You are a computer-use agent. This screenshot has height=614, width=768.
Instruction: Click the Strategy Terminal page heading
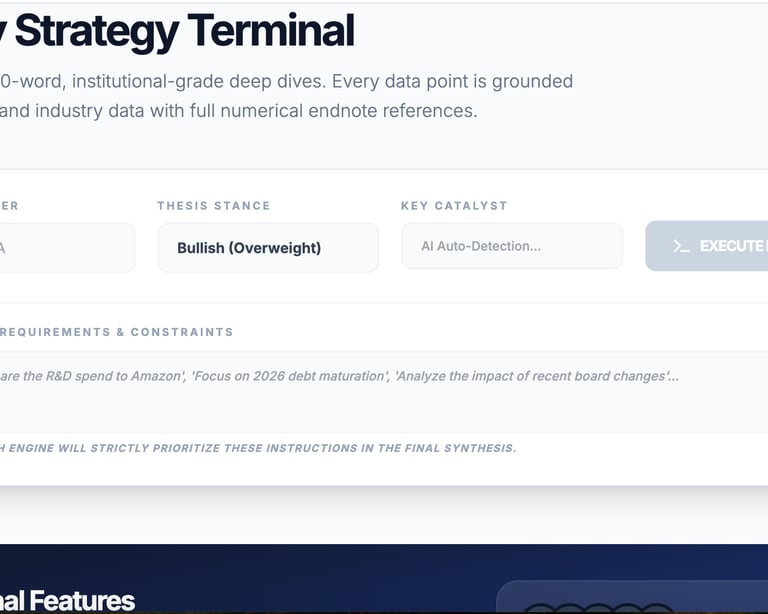[178, 30]
